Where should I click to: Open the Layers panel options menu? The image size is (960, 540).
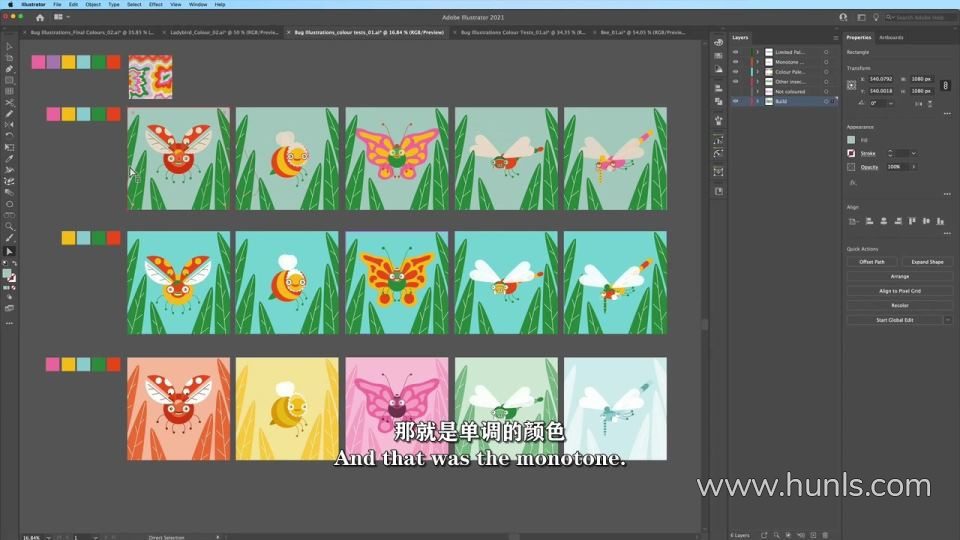pos(836,38)
